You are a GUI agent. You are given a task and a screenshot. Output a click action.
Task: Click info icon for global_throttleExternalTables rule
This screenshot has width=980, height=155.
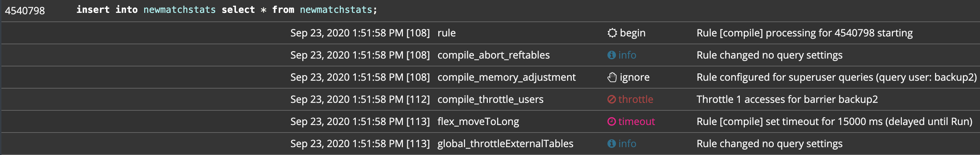click(611, 144)
